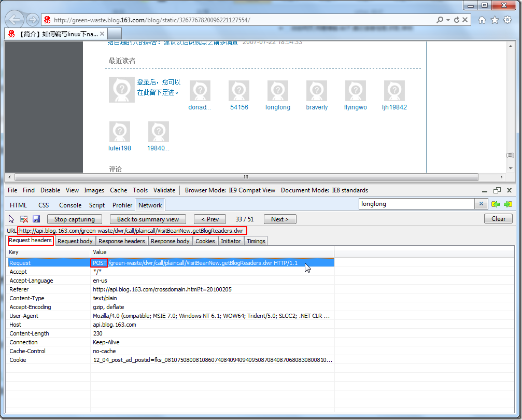Click the browser Forward arrow button
Screen dimensions: 522x420
tap(32, 20)
